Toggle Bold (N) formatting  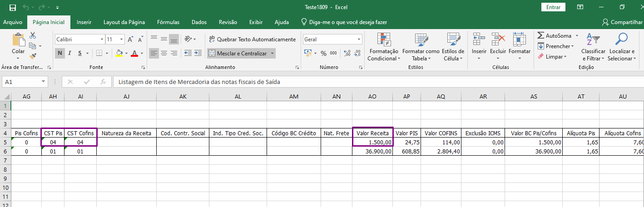coord(60,53)
